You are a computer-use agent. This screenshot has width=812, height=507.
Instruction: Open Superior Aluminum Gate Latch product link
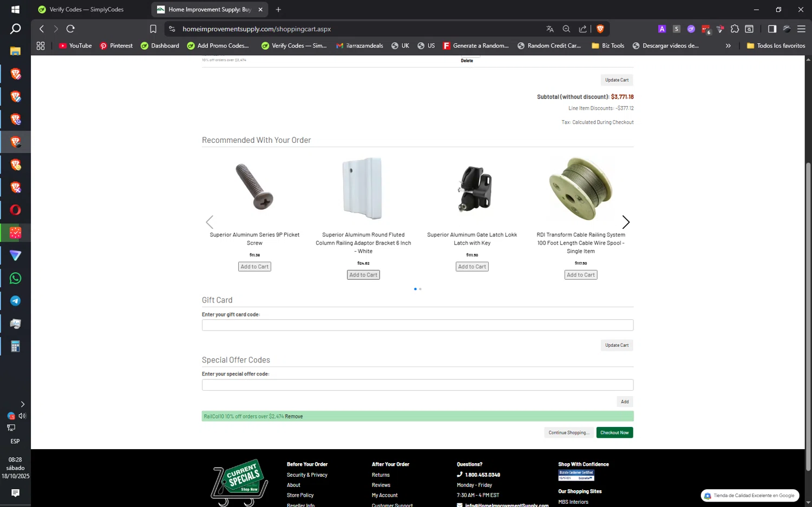(472, 239)
